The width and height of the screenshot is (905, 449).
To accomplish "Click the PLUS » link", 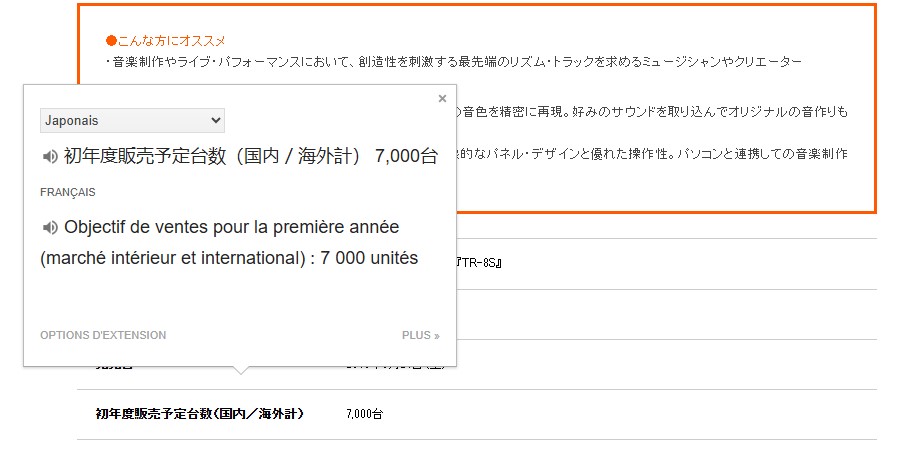I will (420, 335).
